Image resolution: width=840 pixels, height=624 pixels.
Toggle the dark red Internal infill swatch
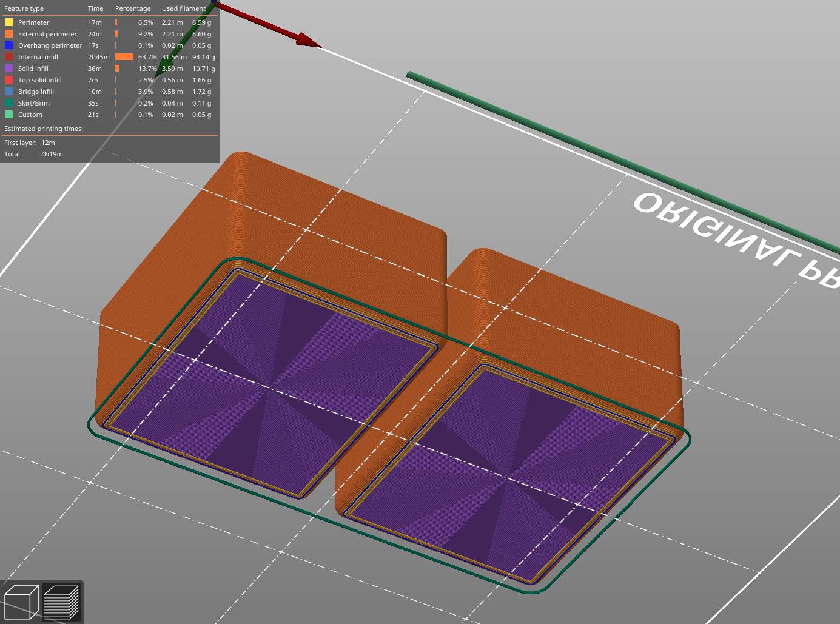[x=8, y=57]
